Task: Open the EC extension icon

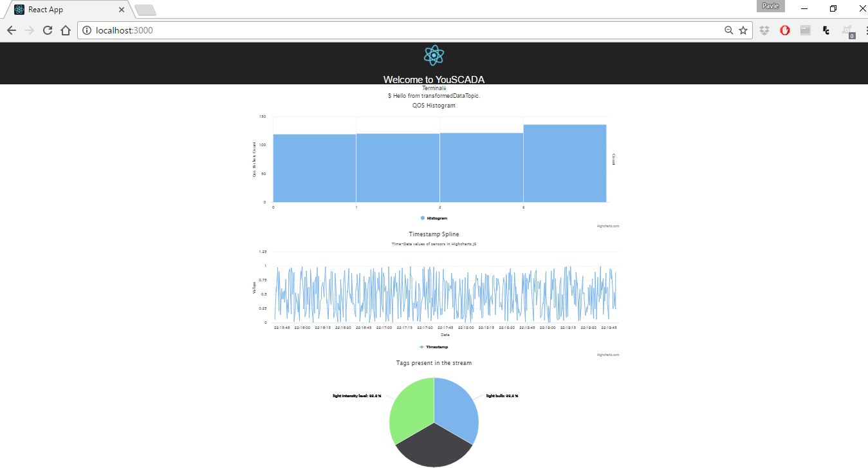Action: click(x=826, y=30)
